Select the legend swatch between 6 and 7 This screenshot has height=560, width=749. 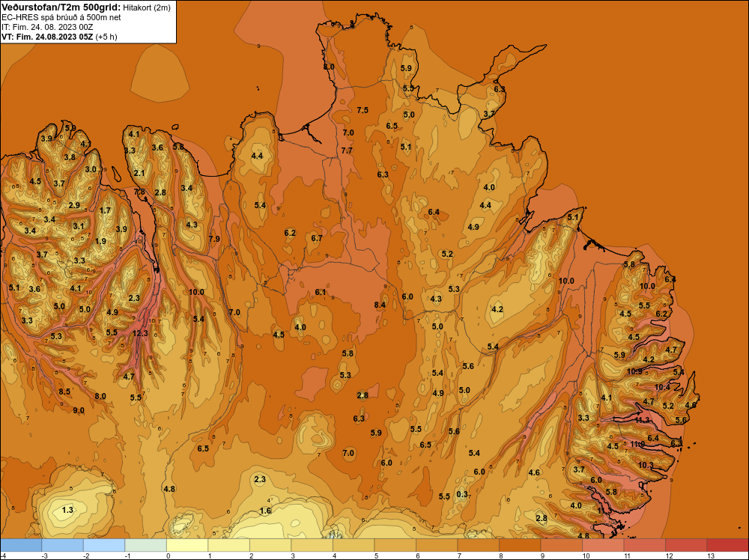click(x=437, y=545)
